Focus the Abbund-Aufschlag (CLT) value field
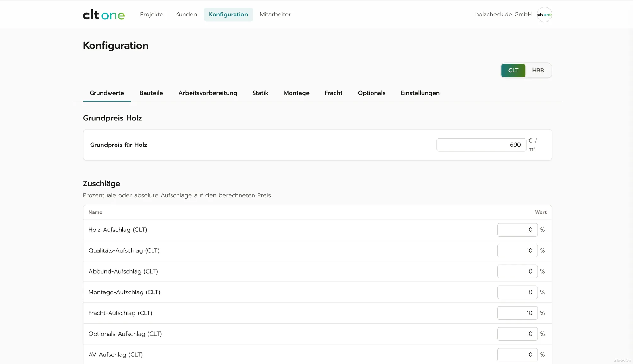Image resolution: width=633 pixels, height=364 pixels. click(x=517, y=272)
